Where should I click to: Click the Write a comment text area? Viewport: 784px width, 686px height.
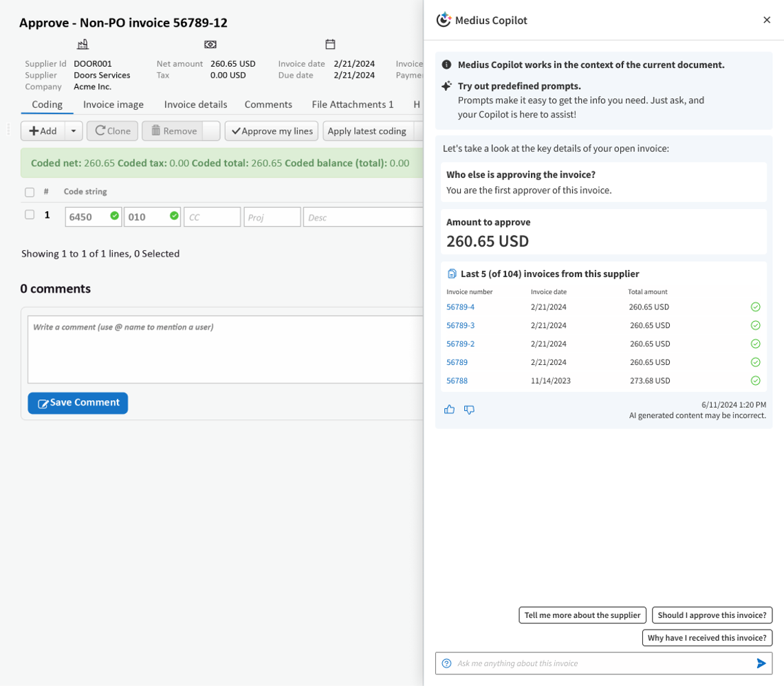[226, 349]
